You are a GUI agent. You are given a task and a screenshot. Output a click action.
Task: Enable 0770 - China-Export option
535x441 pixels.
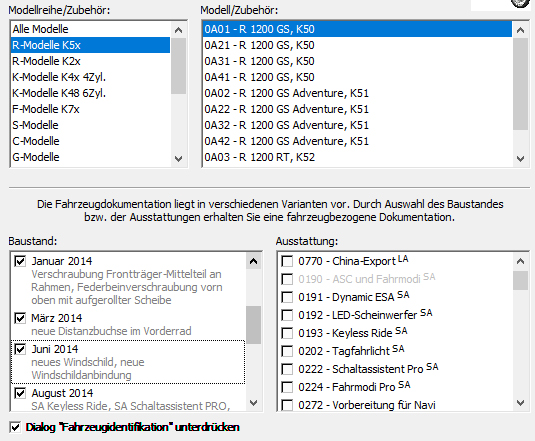pos(287,262)
